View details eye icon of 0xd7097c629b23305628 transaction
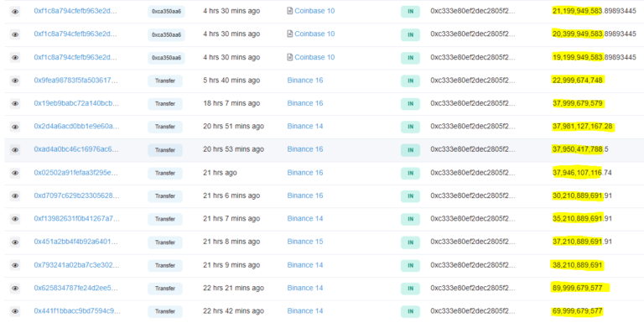Viewport: 644px width, 323px height. click(15, 196)
